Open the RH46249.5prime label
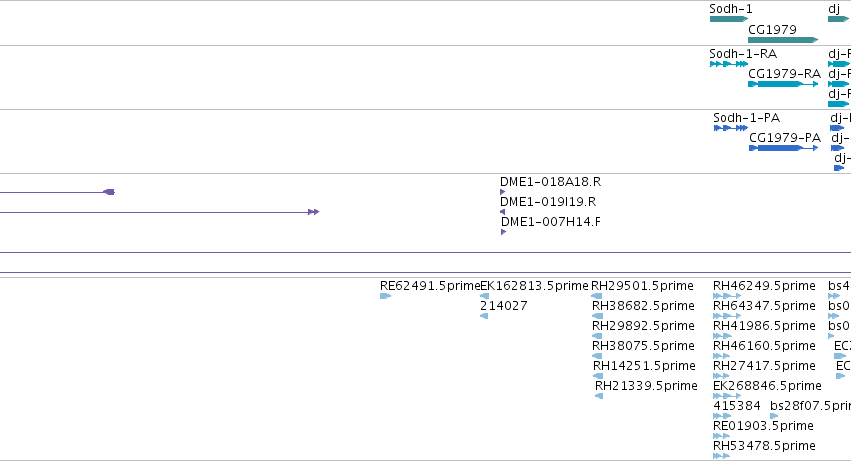Viewport: 851px width, 461px height. 764,286
